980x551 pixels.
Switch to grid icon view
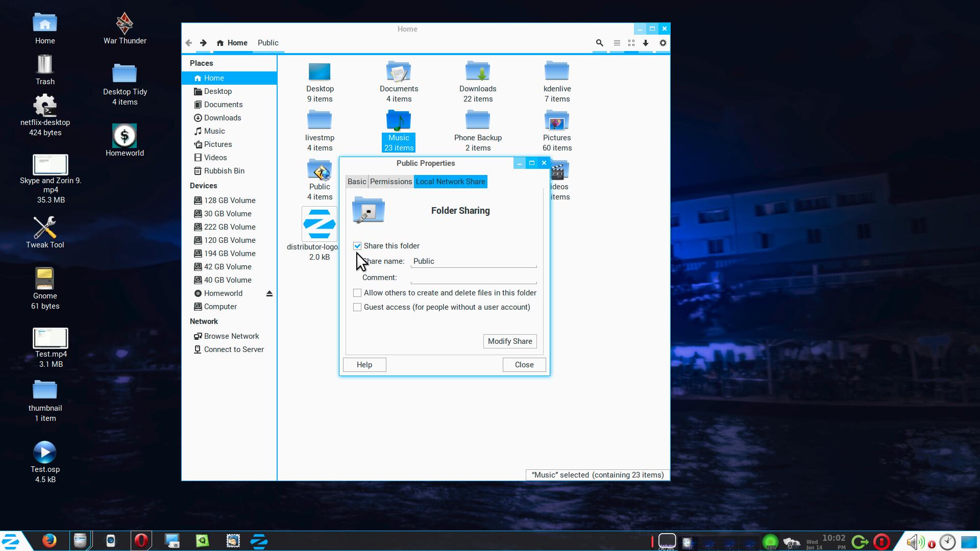tap(631, 43)
